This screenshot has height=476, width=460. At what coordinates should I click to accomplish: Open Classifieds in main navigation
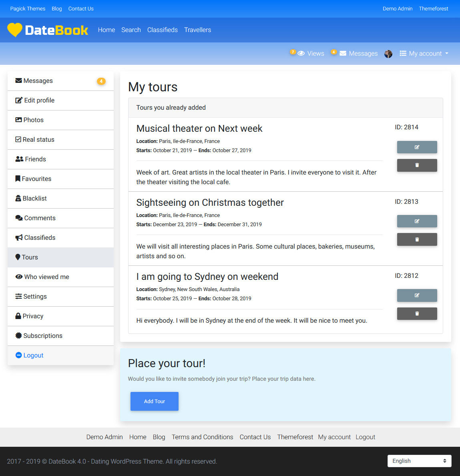coord(163,30)
